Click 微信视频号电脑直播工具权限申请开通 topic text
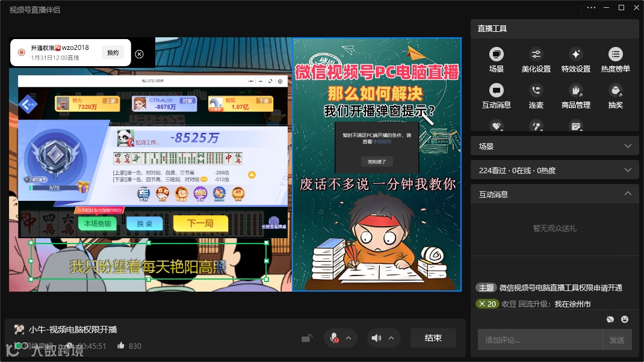The height and width of the screenshot is (362, 644). (560, 287)
